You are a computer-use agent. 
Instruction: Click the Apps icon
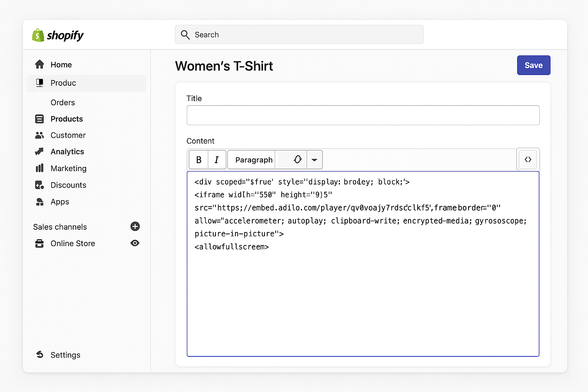tap(39, 202)
